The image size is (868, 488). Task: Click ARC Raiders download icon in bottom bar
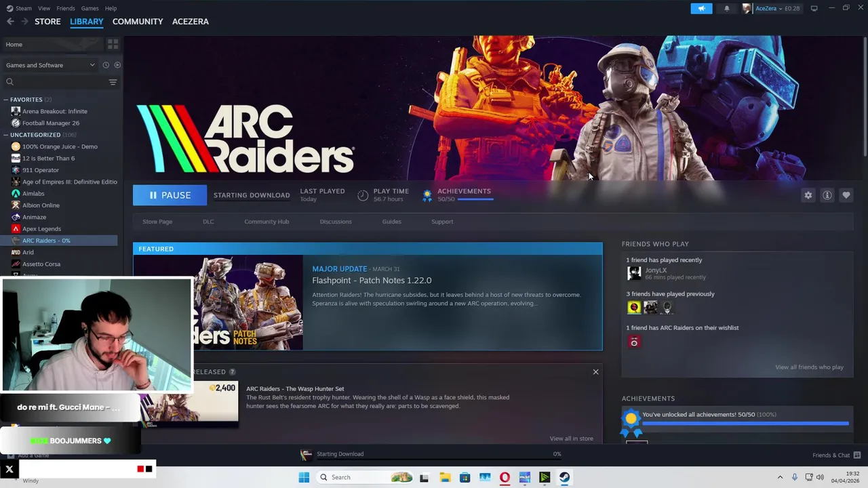306,454
